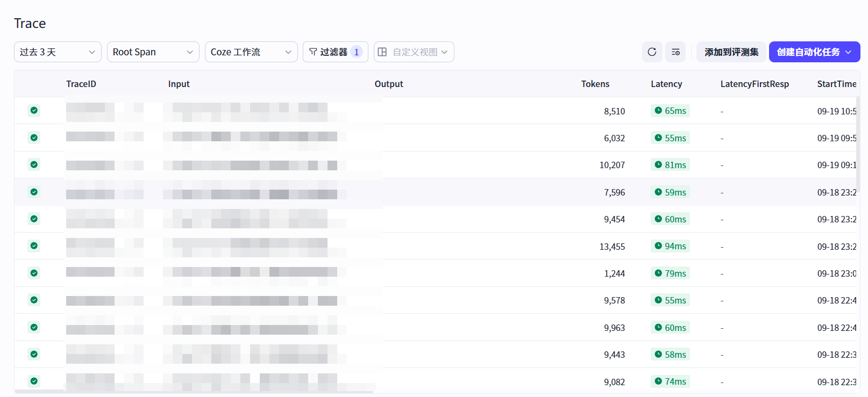Click the clock icon in the 94ms latency badge
The width and height of the screenshot is (868, 397).
[x=658, y=246]
